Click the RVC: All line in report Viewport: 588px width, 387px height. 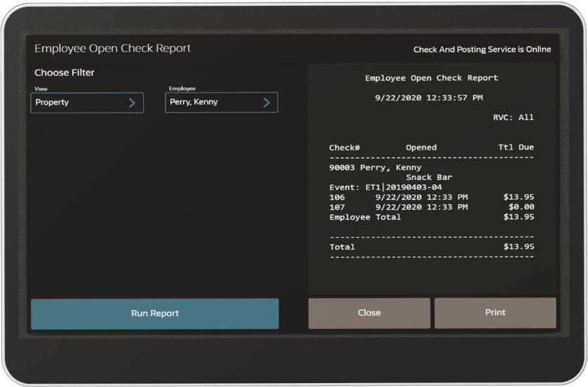514,117
